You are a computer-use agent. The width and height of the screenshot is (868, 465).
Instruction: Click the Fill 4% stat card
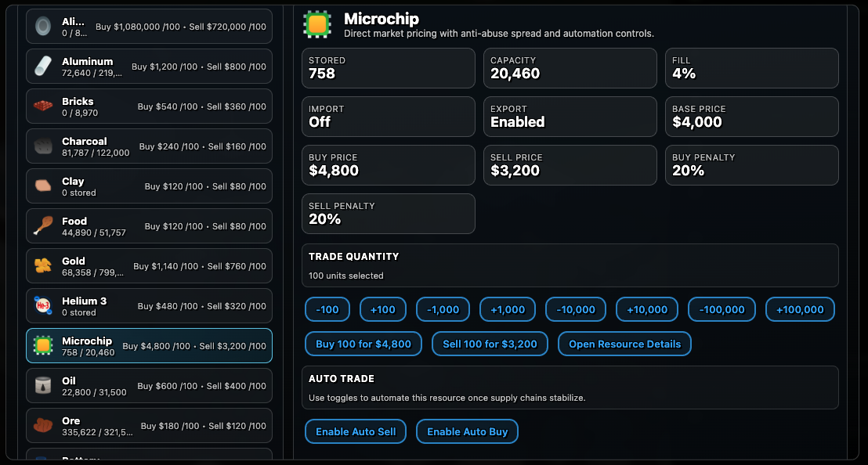click(x=752, y=68)
